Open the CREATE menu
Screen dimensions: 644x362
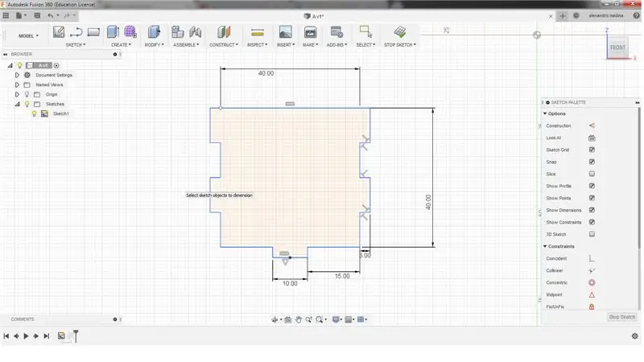[121, 45]
